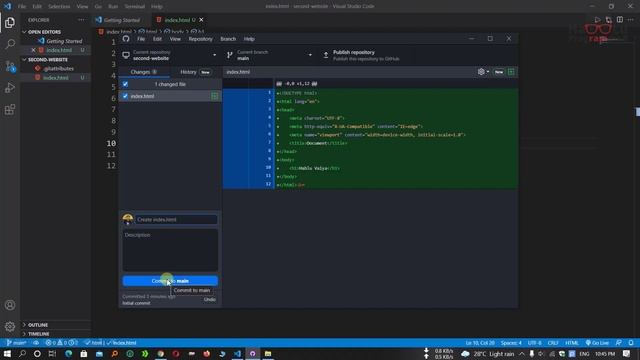The width and height of the screenshot is (640, 360).
Task: Open diff settings gear in GitHub Desktop
Action: (x=481, y=72)
